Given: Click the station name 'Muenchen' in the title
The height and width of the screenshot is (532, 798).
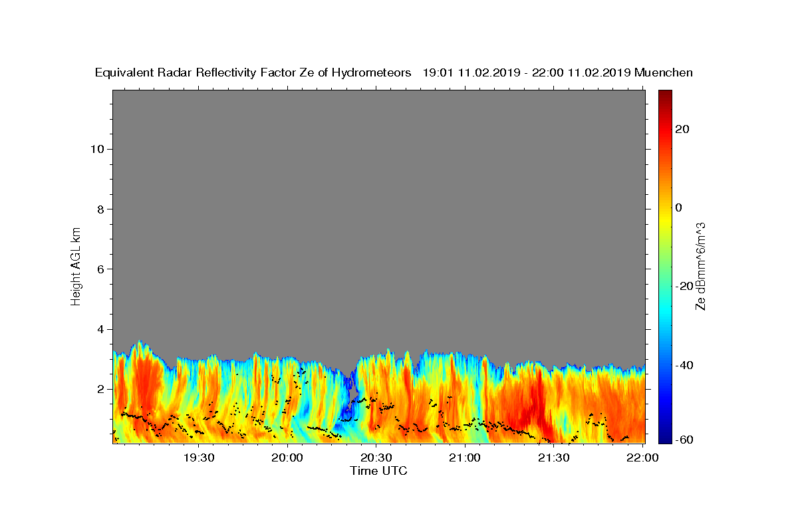Looking at the screenshot, I should tap(664, 73).
